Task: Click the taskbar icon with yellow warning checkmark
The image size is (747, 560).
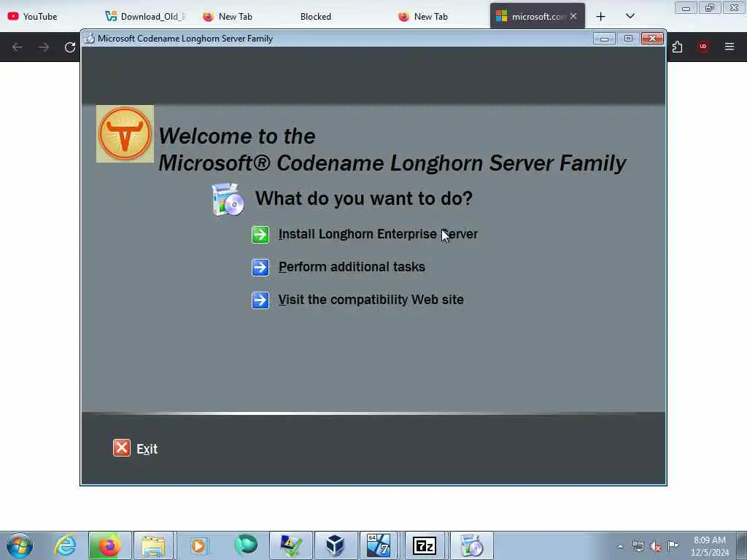Action: click(x=291, y=545)
